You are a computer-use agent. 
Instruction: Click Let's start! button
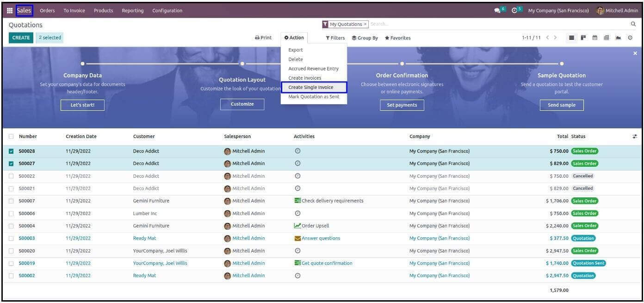82,105
